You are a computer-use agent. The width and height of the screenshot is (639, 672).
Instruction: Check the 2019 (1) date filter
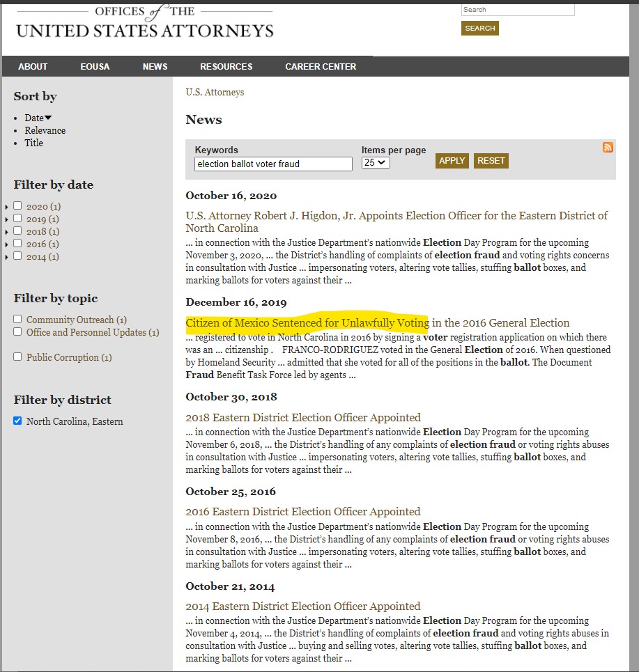point(17,218)
